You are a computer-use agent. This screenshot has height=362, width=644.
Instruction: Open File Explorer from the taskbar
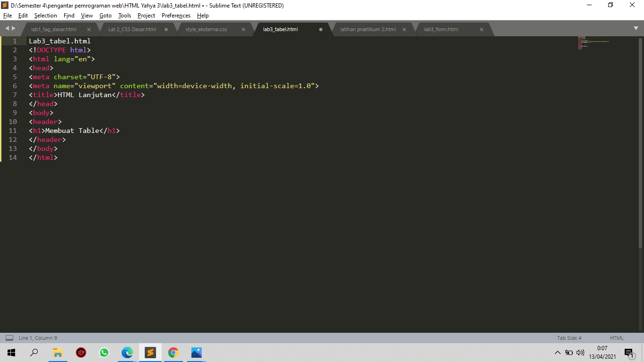click(x=58, y=352)
